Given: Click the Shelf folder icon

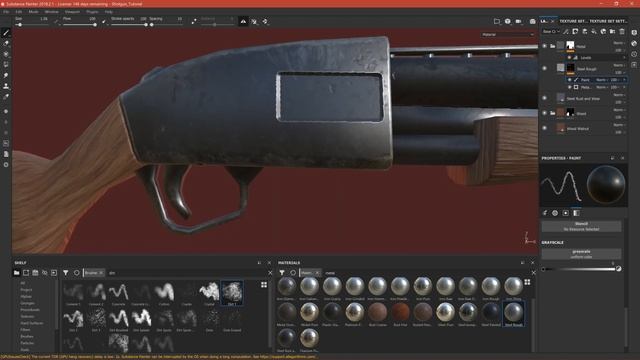Looking at the screenshot, I should pyautogui.click(x=17, y=273).
